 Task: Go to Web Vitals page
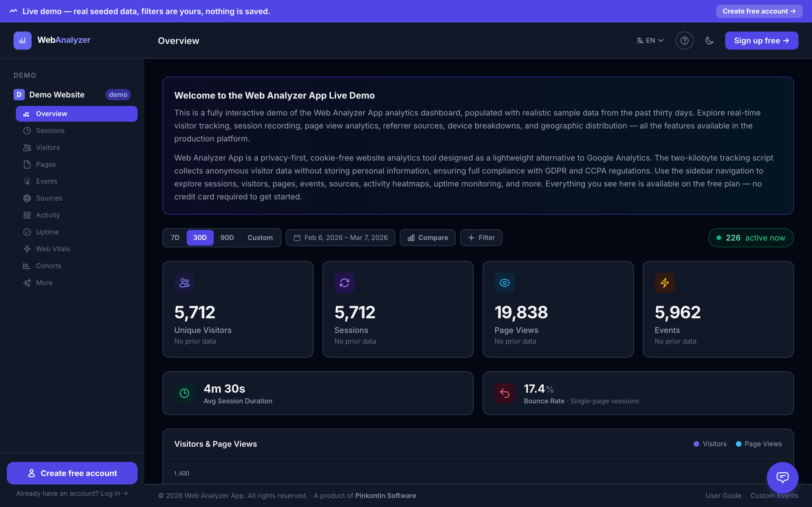pyautogui.click(x=53, y=249)
